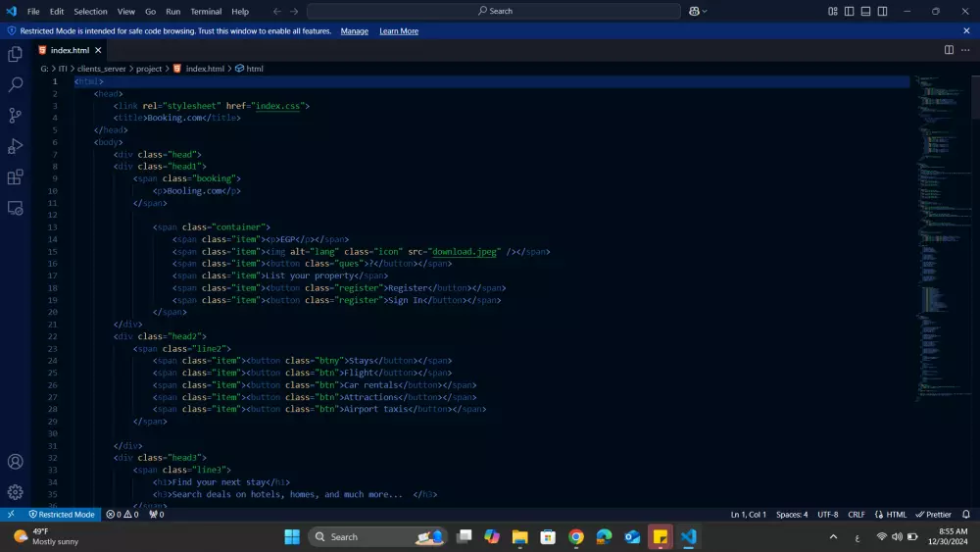Screen dimensions: 980x552
Task: Click the Learn More link
Action: pyautogui.click(x=399, y=31)
